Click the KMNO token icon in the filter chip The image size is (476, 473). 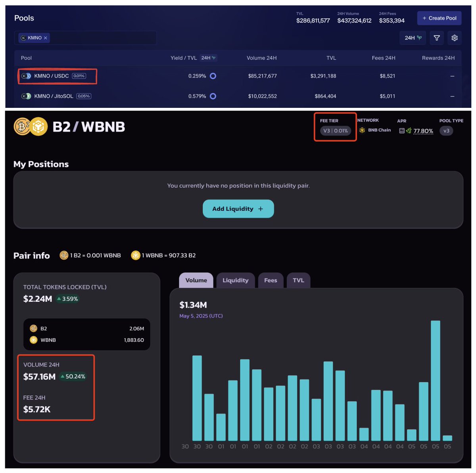tap(23, 38)
